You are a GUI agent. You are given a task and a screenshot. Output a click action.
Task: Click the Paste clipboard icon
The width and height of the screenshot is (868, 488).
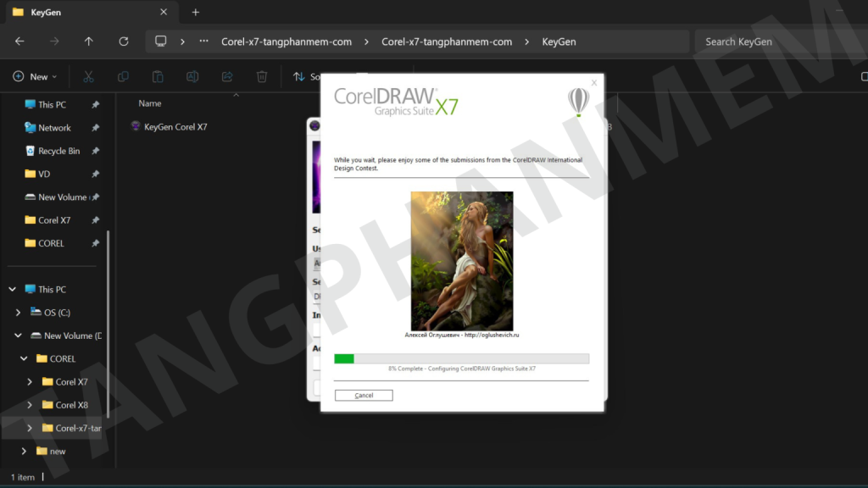point(158,76)
